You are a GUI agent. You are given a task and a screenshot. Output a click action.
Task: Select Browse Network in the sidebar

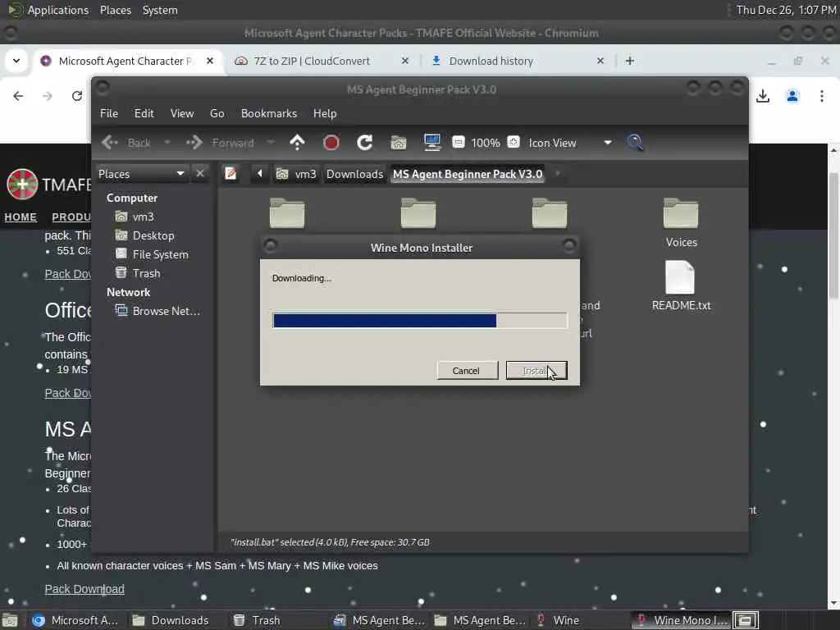(158, 311)
